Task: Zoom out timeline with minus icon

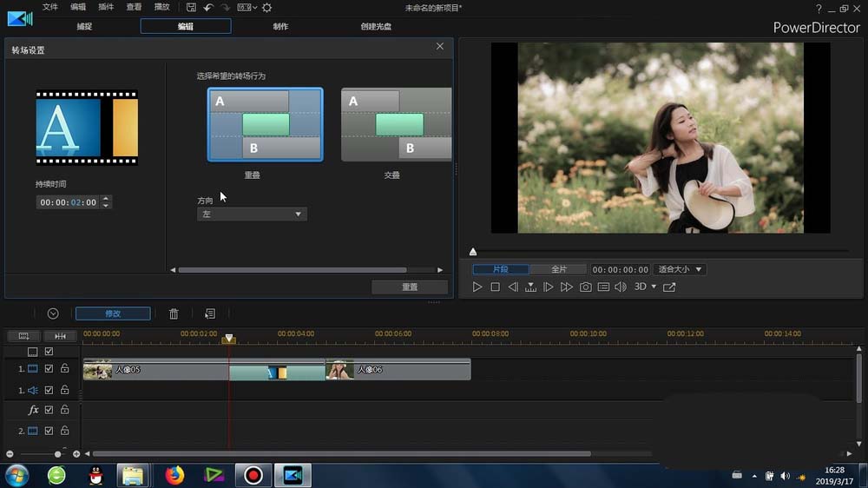Action: click(x=10, y=454)
